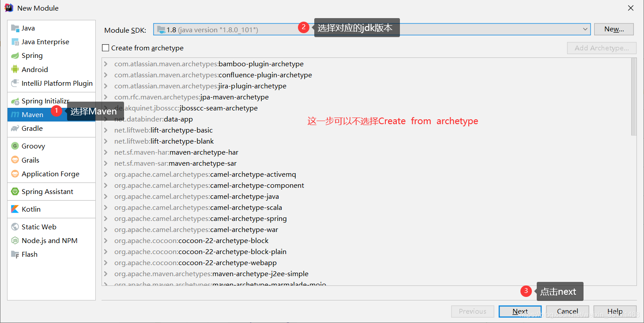Click the Flash folder icon

15,255
